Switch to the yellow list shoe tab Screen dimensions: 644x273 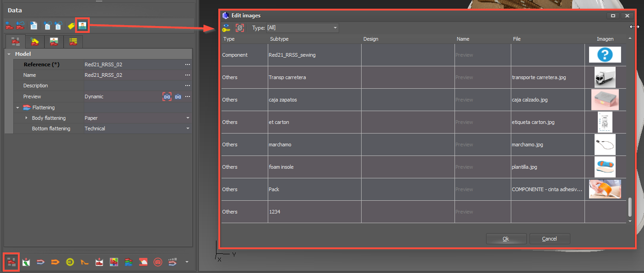click(73, 42)
